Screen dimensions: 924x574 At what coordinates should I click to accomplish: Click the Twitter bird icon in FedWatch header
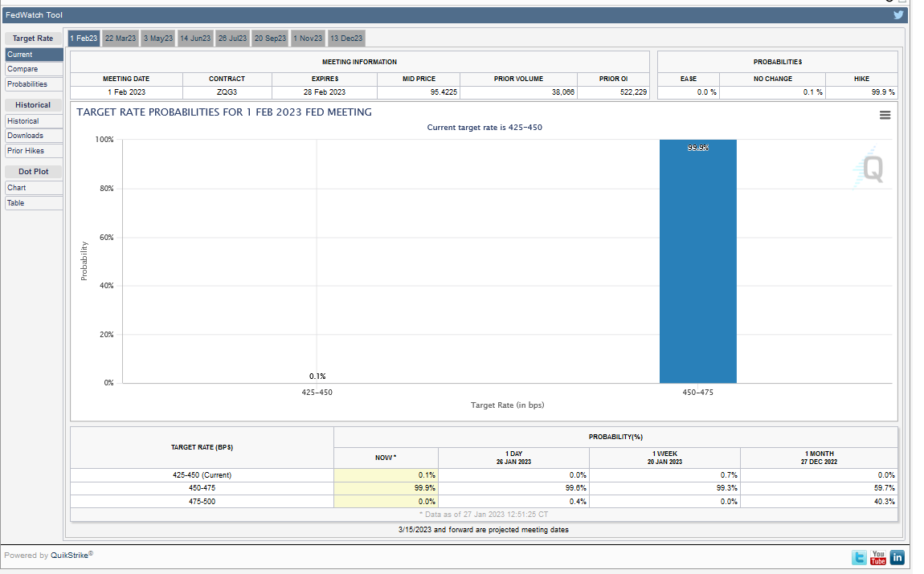tap(898, 14)
